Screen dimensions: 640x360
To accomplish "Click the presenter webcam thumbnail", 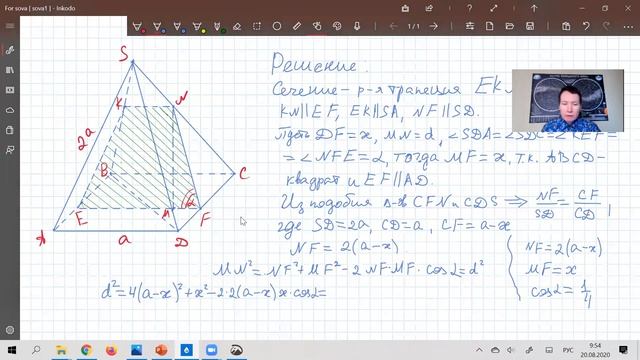I will click(568, 100).
